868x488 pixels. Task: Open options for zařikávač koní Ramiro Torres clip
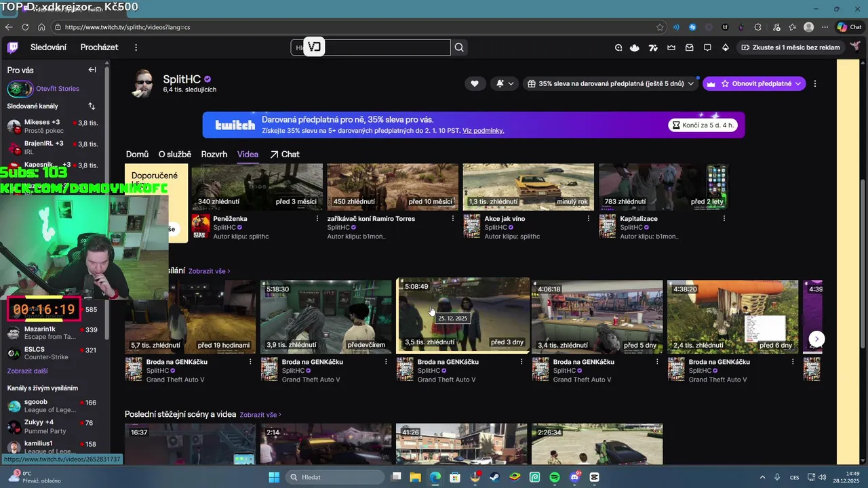point(453,218)
